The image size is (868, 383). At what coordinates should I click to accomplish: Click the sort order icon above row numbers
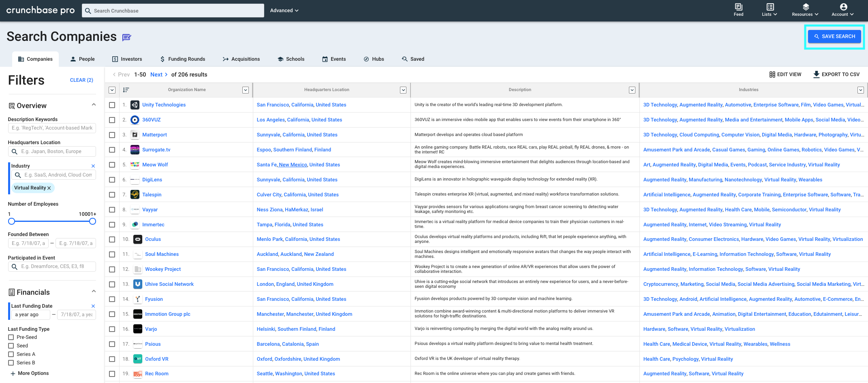tap(126, 90)
